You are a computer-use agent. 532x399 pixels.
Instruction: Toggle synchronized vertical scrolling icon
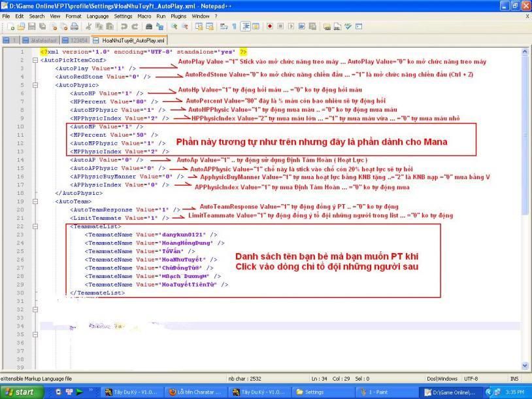tap(199, 26)
